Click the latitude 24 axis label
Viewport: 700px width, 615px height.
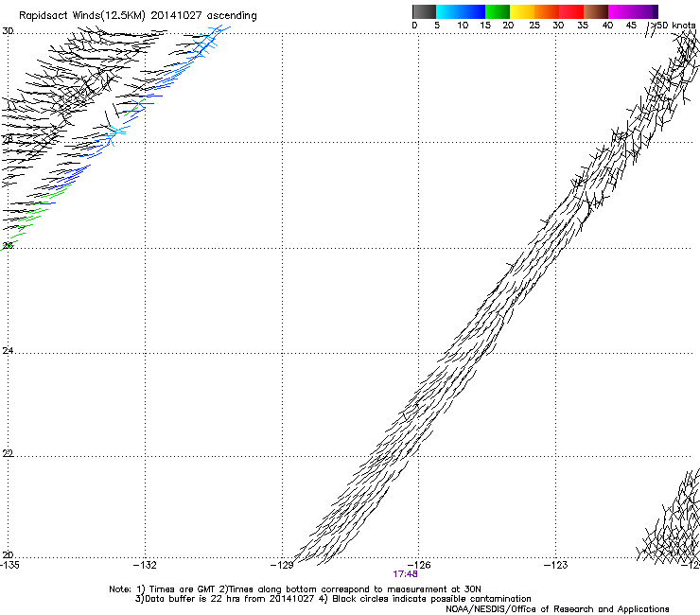[8, 351]
